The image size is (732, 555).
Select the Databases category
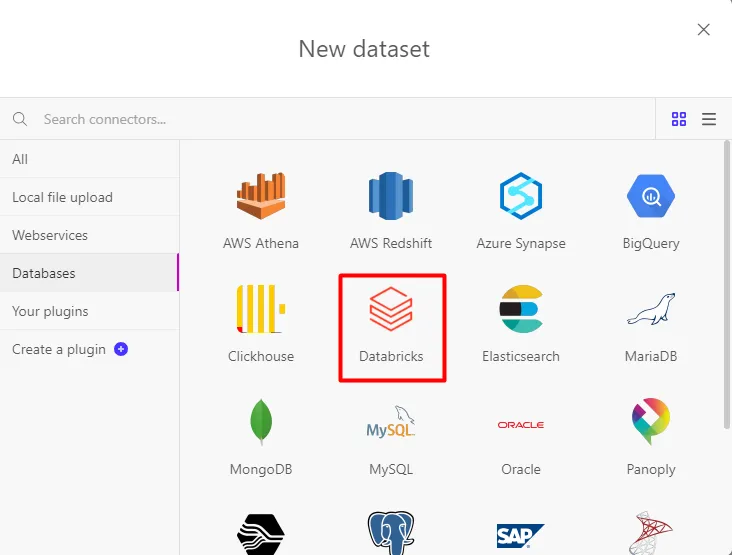click(90, 273)
